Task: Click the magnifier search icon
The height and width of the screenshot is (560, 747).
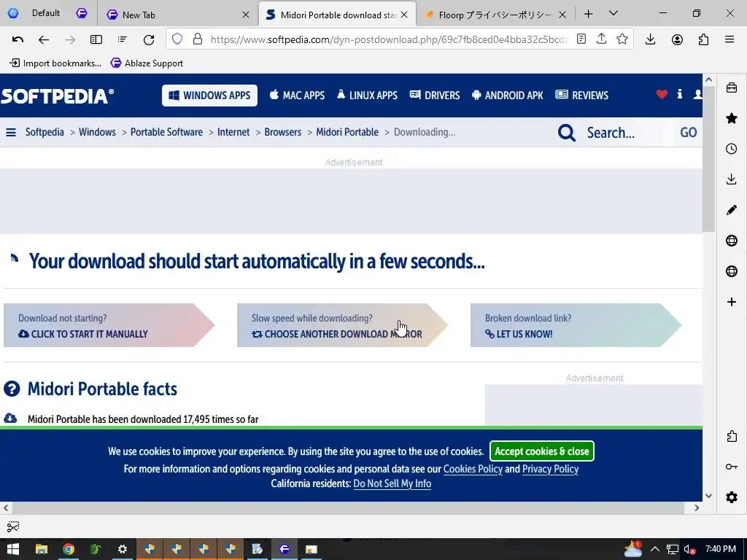Action: pos(566,133)
